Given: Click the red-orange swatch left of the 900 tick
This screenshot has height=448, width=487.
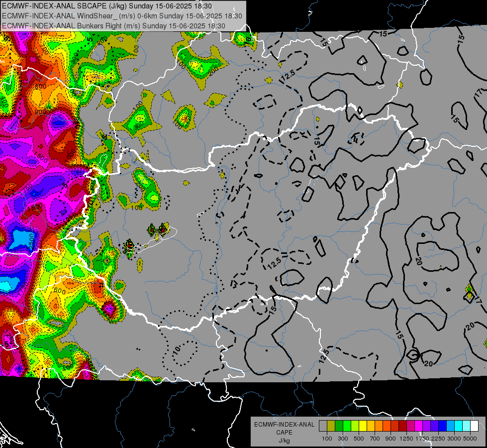Looking at the screenshot, I should tap(387, 426).
